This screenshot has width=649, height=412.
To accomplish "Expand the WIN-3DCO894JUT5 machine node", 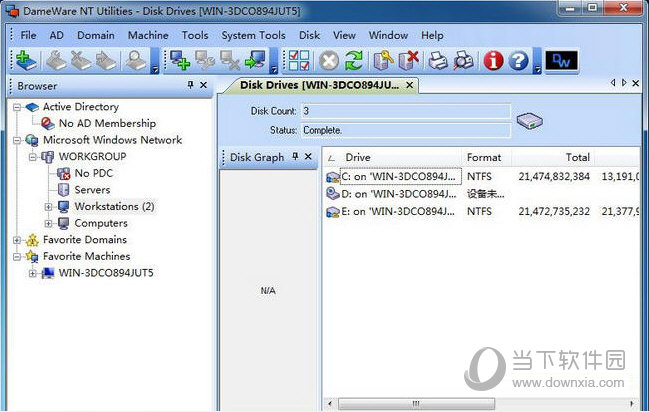I will click(x=33, y=273).
